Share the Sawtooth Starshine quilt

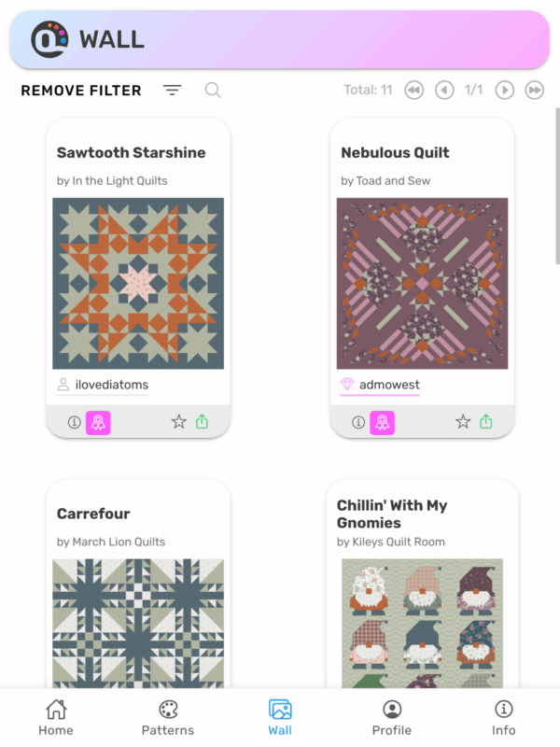(203, 422)
